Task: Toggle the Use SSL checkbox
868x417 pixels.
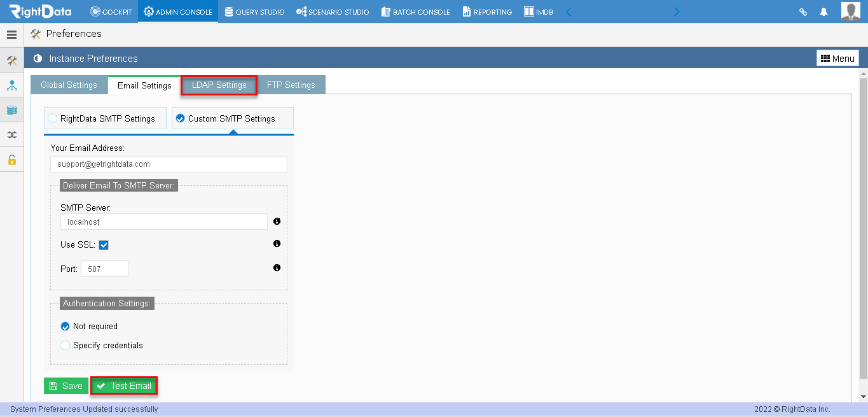Action: click(104, 245)
